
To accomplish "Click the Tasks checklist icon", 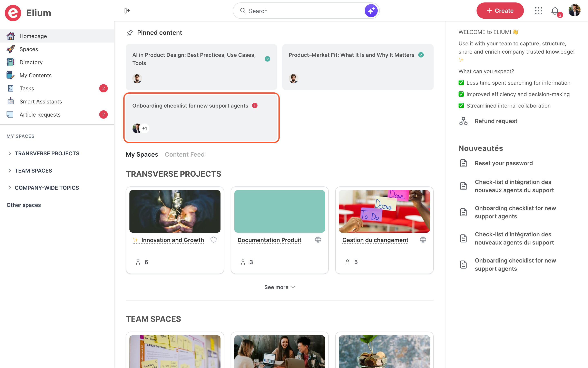I will (10, 88).
